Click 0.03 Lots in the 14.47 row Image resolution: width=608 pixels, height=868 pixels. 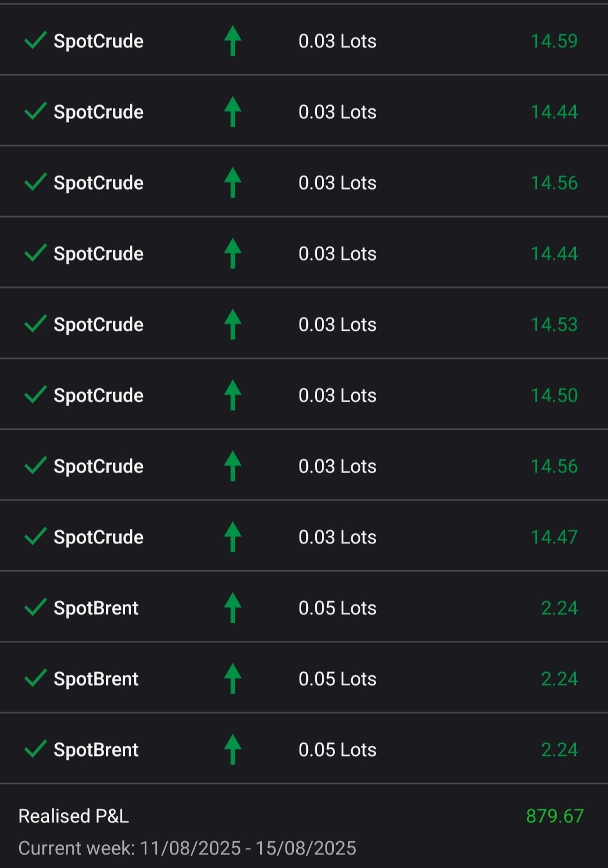tap(337, 537)
